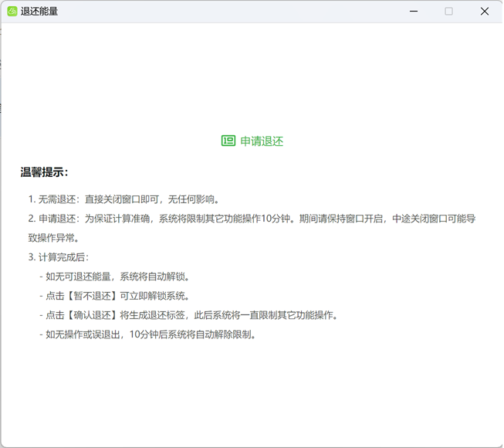Close the 退还能量 window
The height and width of the screenshot is (448, 504).
point(485,12)
